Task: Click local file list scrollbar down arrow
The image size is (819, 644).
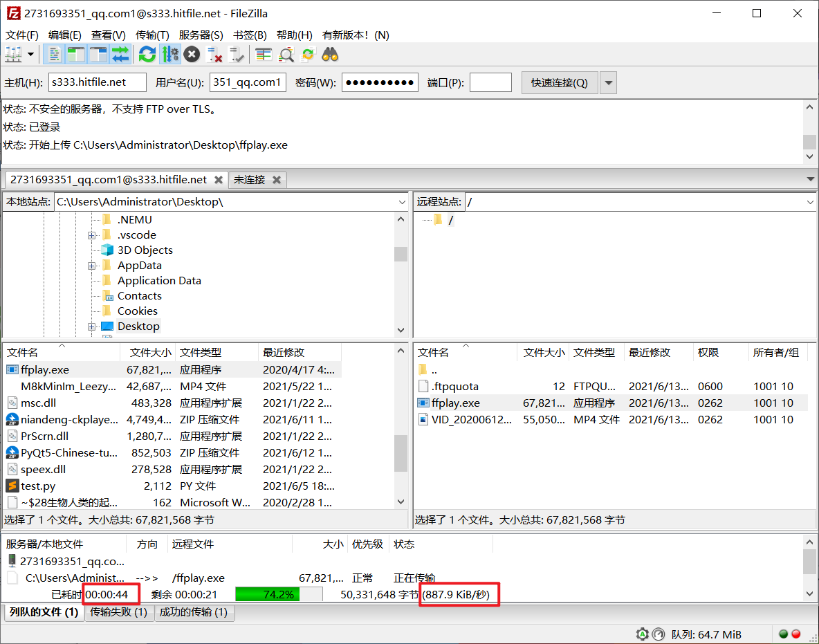Action: click(401, 502)
